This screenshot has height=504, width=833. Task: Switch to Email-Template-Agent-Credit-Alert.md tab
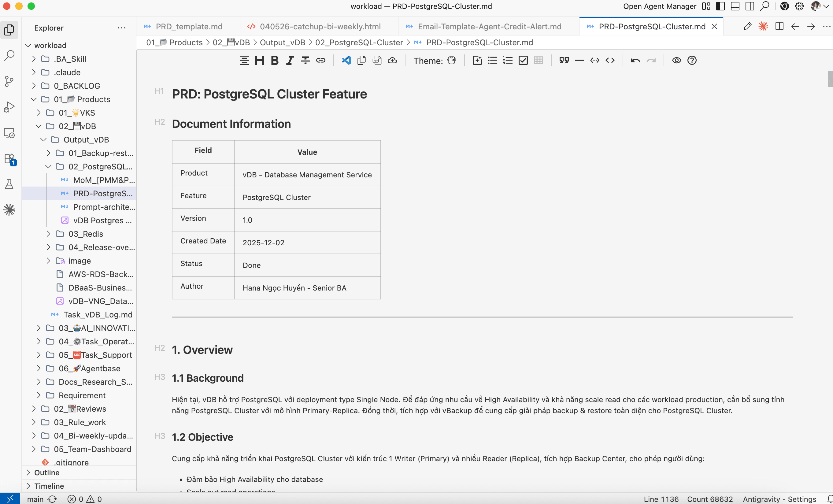489,26
